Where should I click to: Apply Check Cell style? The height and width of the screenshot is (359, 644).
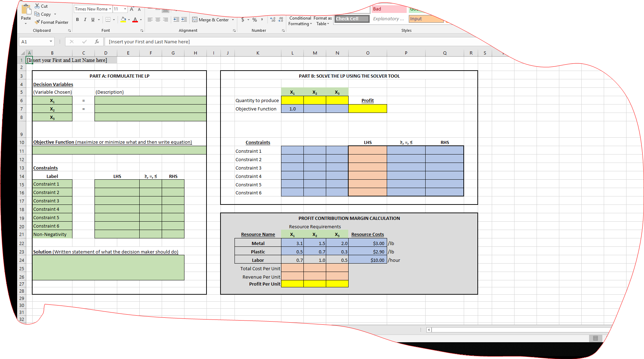[352, 19]
